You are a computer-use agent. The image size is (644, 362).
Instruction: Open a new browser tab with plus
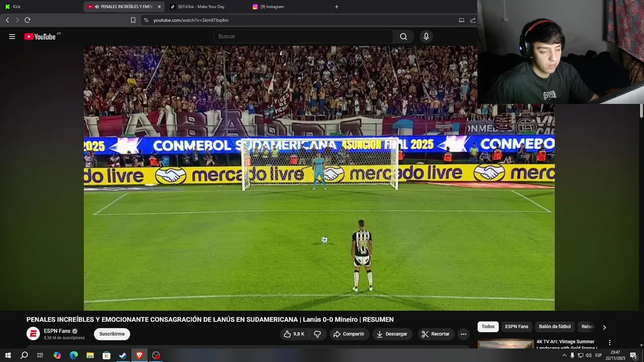(x=337, y=7)
